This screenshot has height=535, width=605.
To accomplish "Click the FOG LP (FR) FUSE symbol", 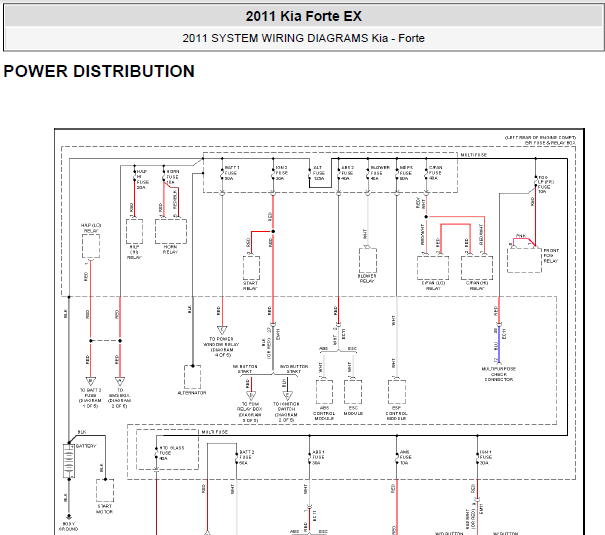I will tap(536, 183).
